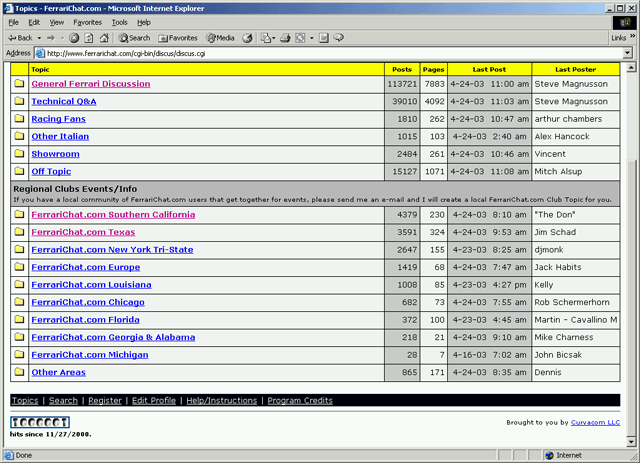Open FerrariChat.com New York Tri-State link
Viewport: 640px width, 463px height.
112,249
